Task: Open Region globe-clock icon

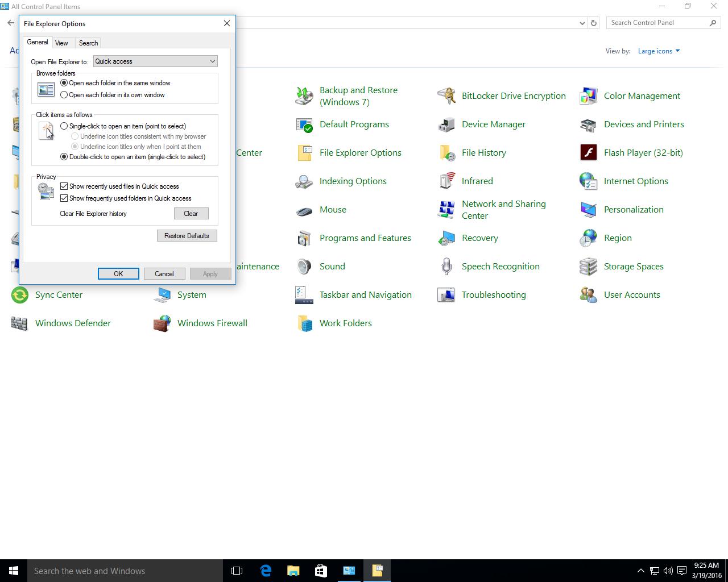Action: [x=589, y=238]
